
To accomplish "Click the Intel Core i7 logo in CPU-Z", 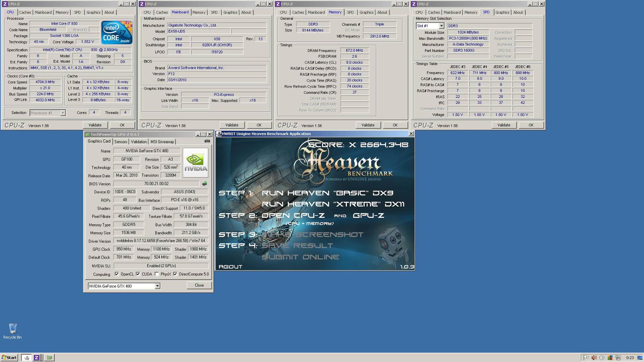I will 117,32.
